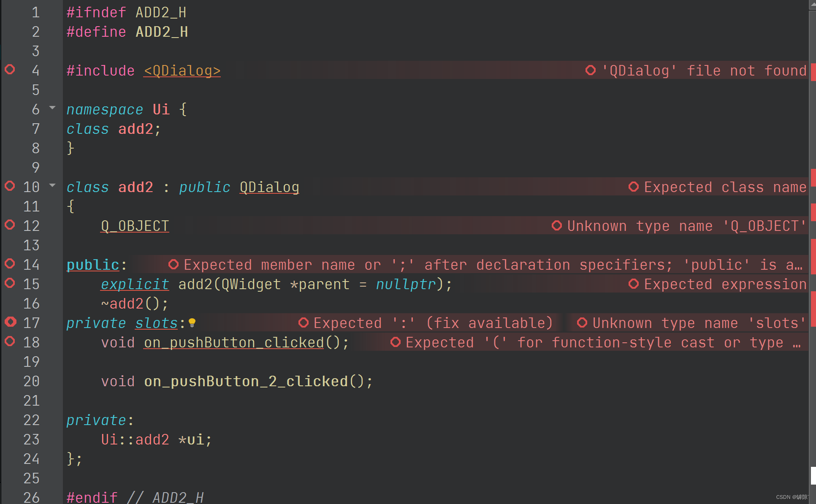
Task: Click the lightbulb quick-fix icon after slots
Action: click(192, 323)
